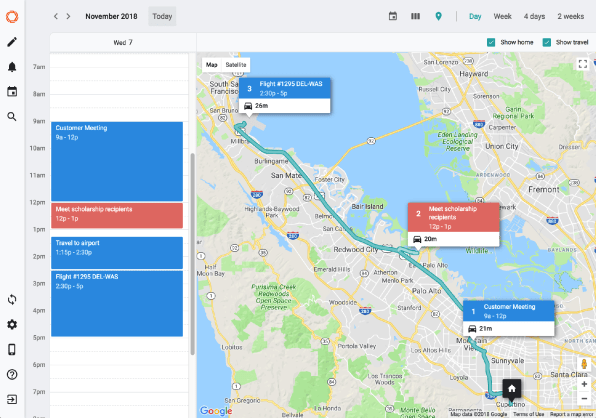Open settings gear in sidebar
Image resolution: width=596 pixels, height=418 pixels.
12,325
